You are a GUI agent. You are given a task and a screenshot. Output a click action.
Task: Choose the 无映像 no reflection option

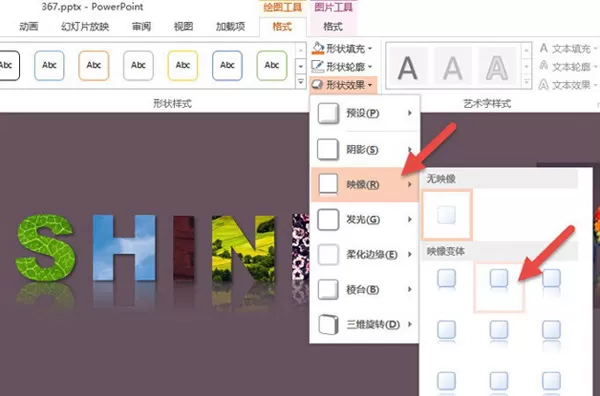447,215
